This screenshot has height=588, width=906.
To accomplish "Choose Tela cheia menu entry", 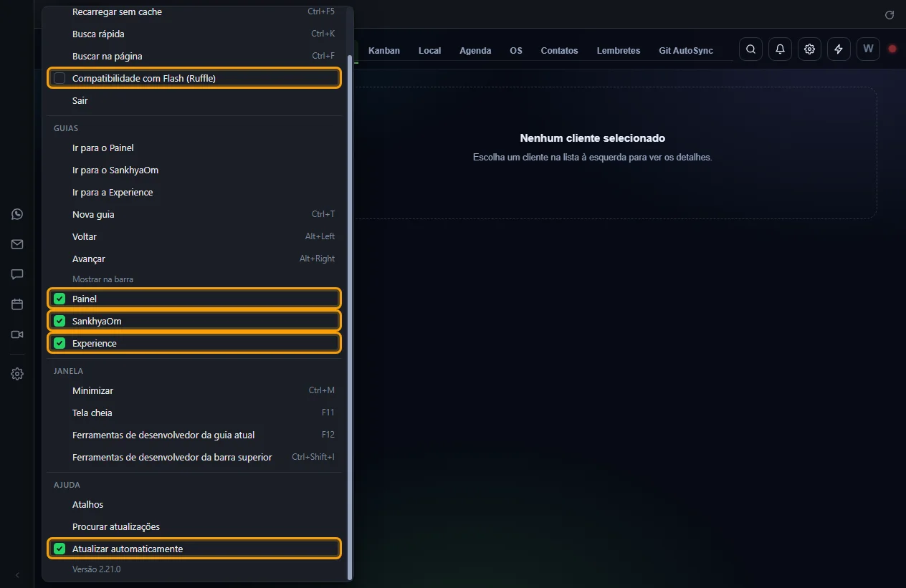I will tap(194, 413).
